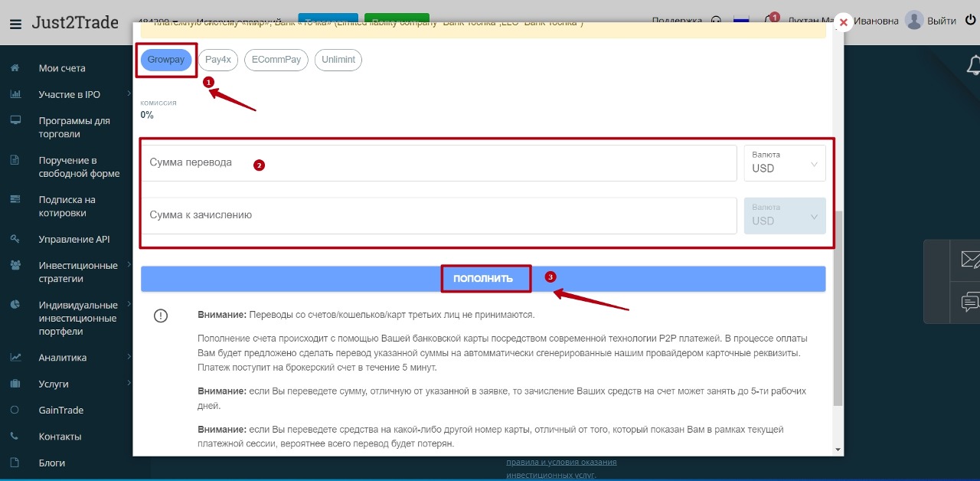Click the monitor icon beside Программы для торговли
This screenshot has height=481, width=980.
[15, 120]
